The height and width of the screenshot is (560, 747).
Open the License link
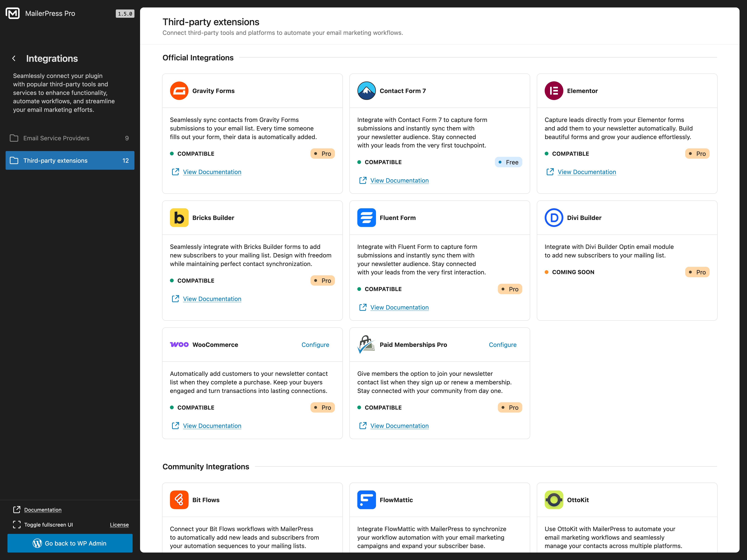[119, 525]
